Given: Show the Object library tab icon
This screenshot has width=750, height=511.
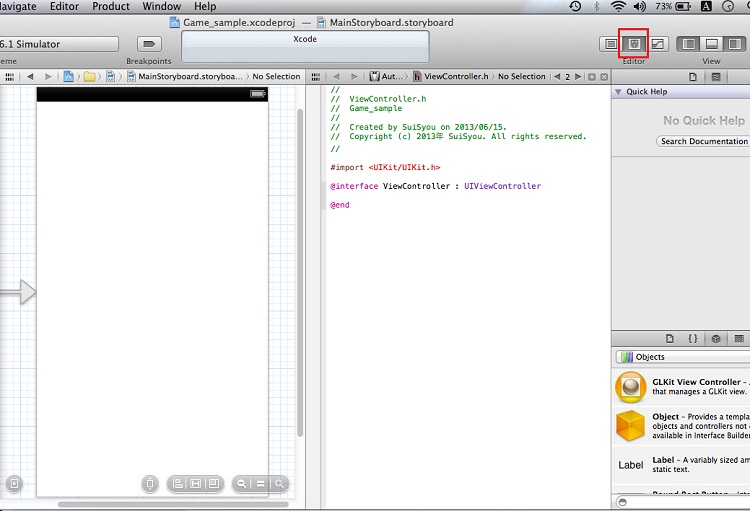Looking at the screenshot, I should click(x=715, y=339).
